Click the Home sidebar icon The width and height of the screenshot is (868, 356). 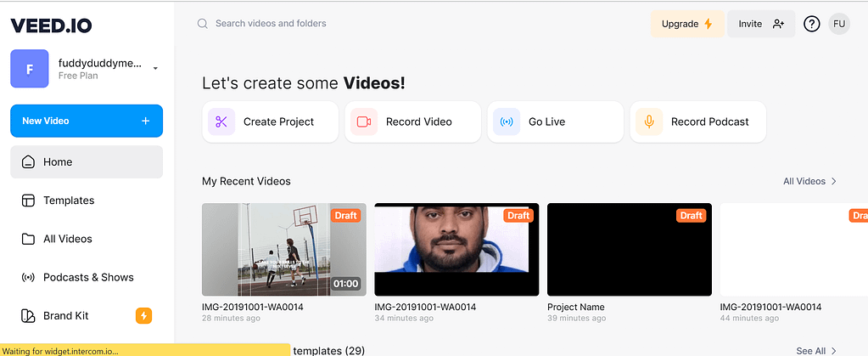click(28, 162)
